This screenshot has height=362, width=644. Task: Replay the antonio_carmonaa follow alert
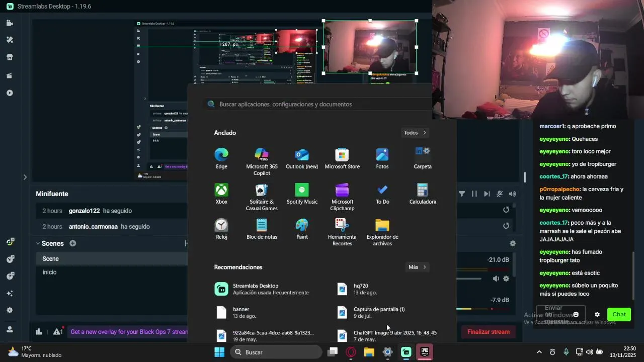[x=506, y=226]
